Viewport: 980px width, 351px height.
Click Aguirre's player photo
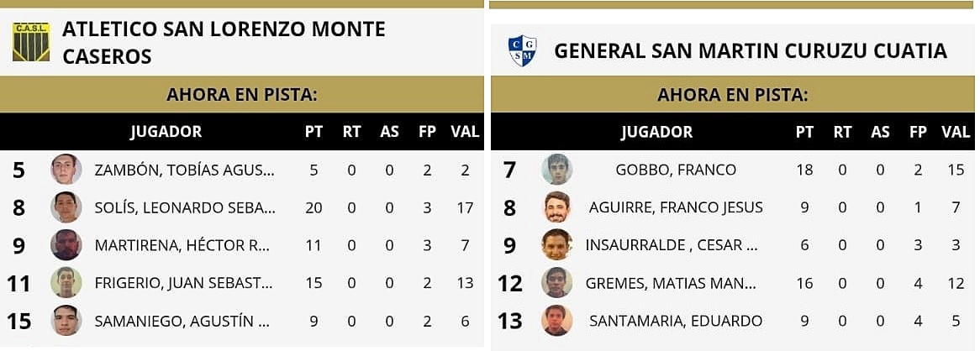click(x=556, y=207)
